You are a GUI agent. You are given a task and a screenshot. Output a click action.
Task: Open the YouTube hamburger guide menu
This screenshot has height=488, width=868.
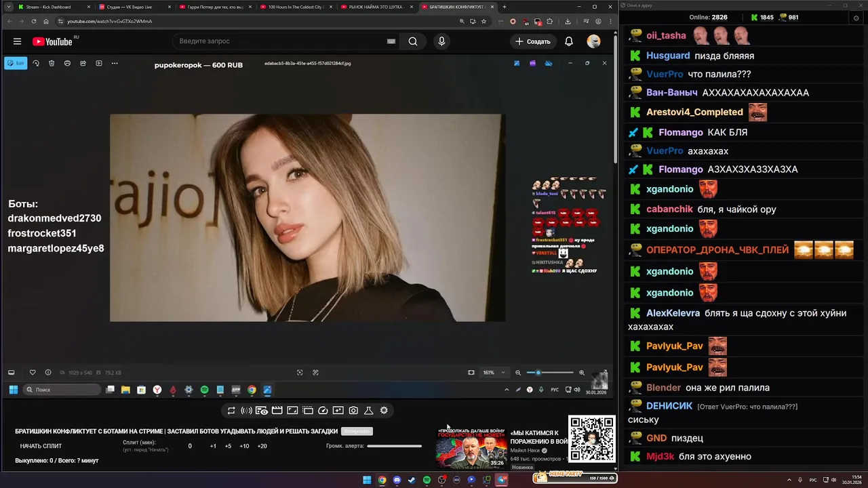(17, 41)
